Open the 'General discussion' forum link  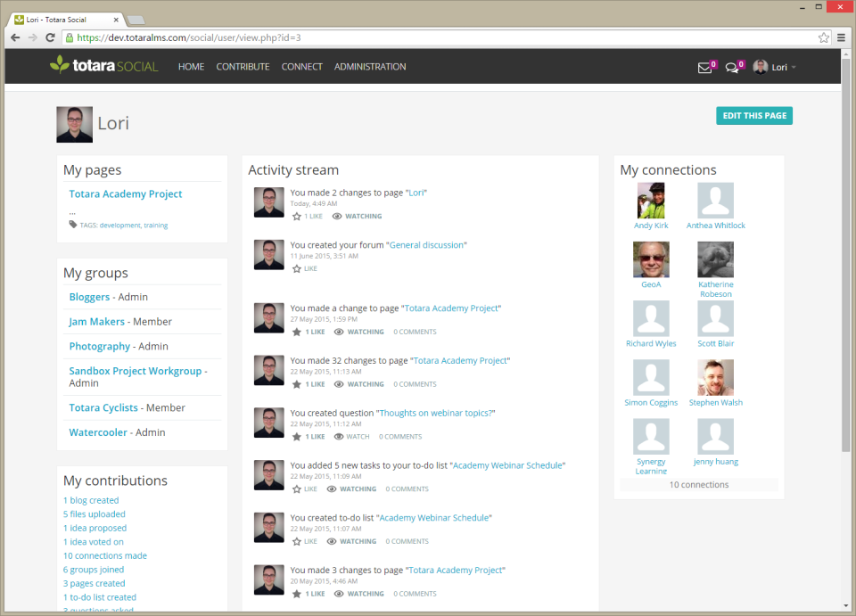click(426, 245)
